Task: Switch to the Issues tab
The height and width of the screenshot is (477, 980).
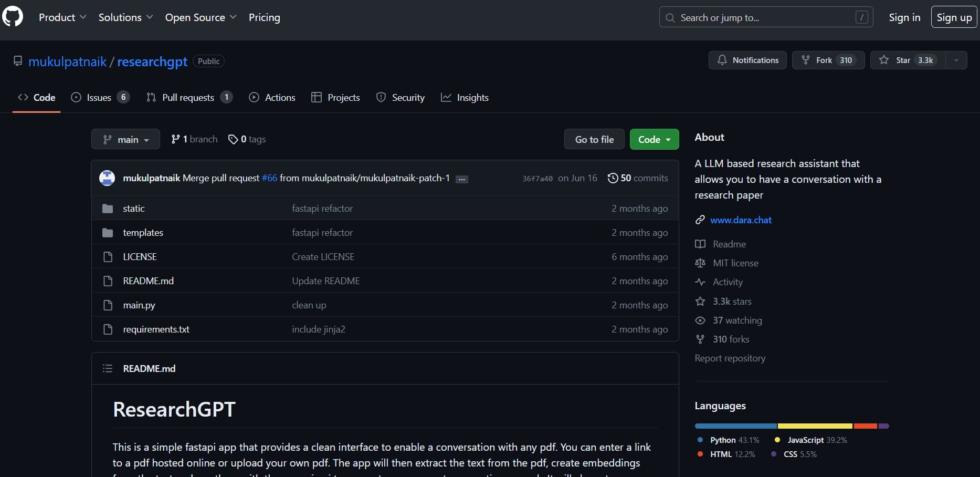Action: (x=99, y=98)
